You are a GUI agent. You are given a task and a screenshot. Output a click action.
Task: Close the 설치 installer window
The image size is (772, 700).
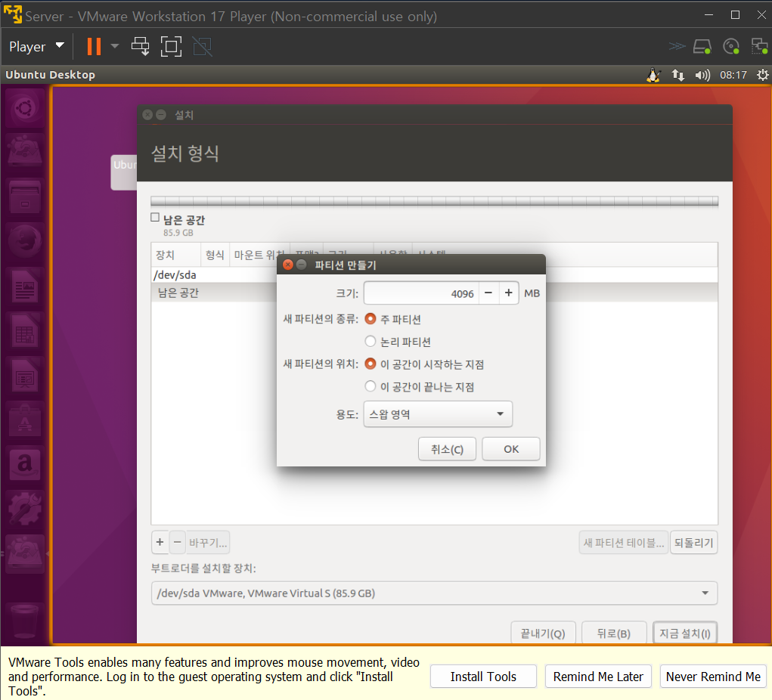[147, 115]
